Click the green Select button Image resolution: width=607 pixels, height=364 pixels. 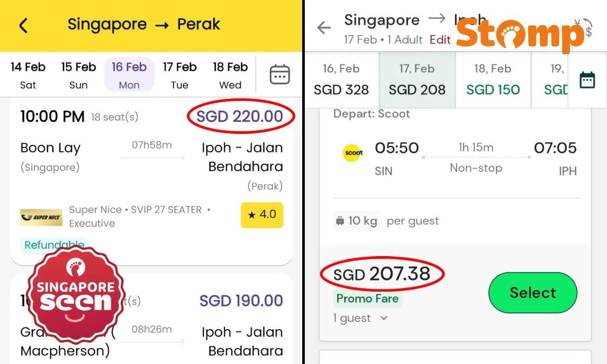[x=532, y=292]
